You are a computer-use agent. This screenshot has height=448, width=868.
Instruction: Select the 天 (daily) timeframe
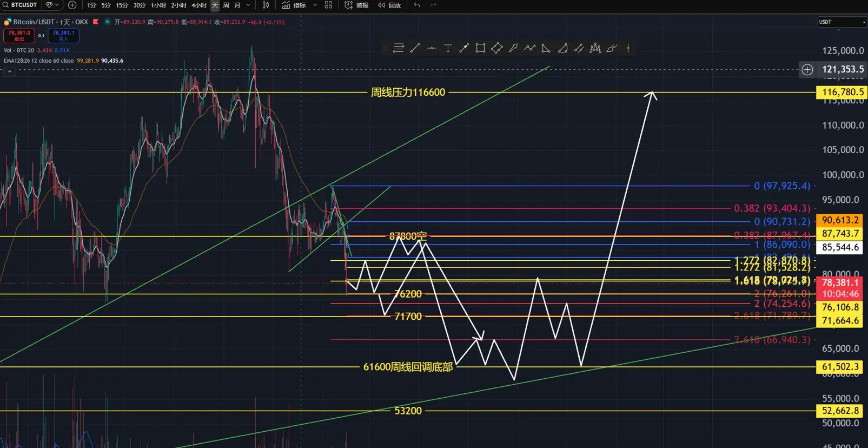coord(215,5)
